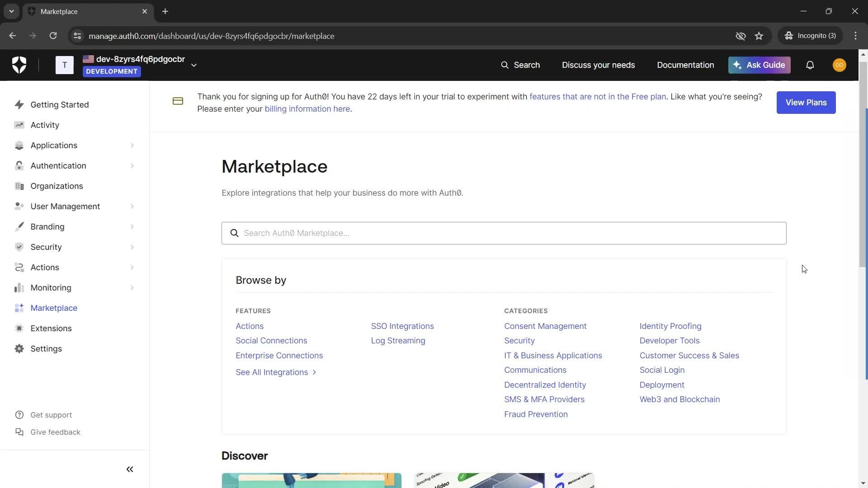Click the Getting Started lightning icon

coord(19,105)
